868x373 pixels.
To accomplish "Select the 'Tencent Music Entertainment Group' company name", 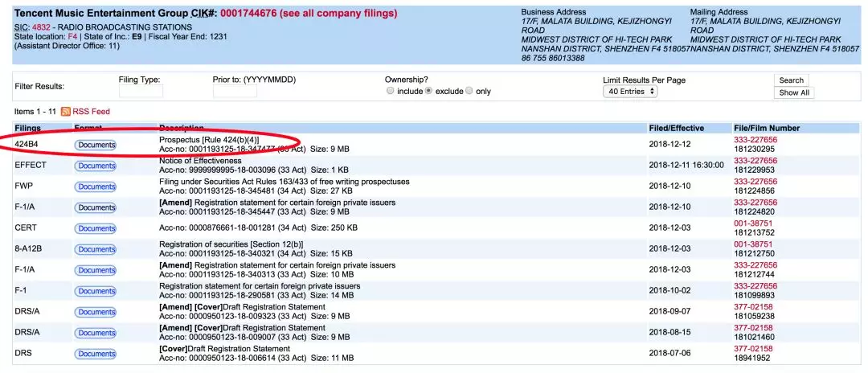I will (101, 14).
